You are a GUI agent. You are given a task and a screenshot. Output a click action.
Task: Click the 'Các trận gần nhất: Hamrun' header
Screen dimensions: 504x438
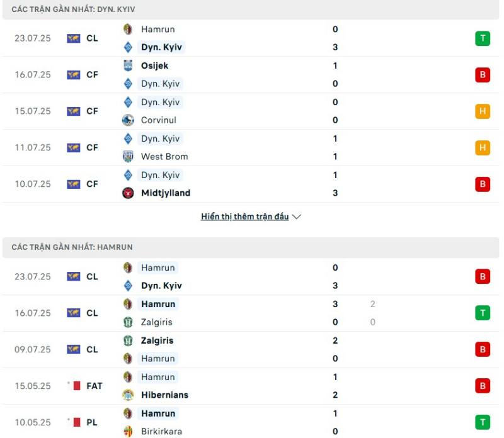[251, 247]
